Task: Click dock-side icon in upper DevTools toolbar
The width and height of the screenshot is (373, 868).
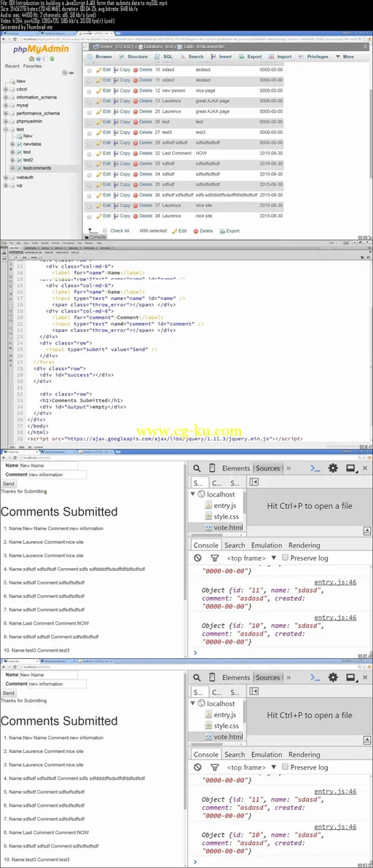Action: click(350, 468)
